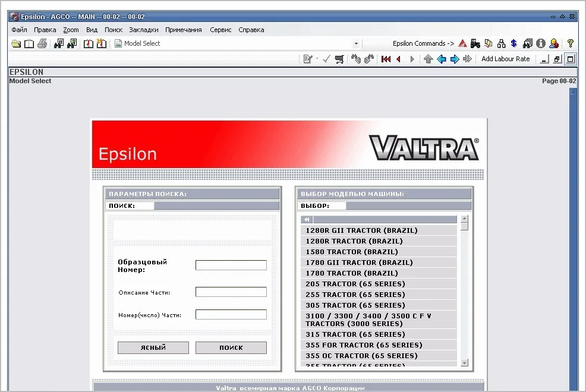
Task: Click the grey up arrow icon
Action: [429, 59]
